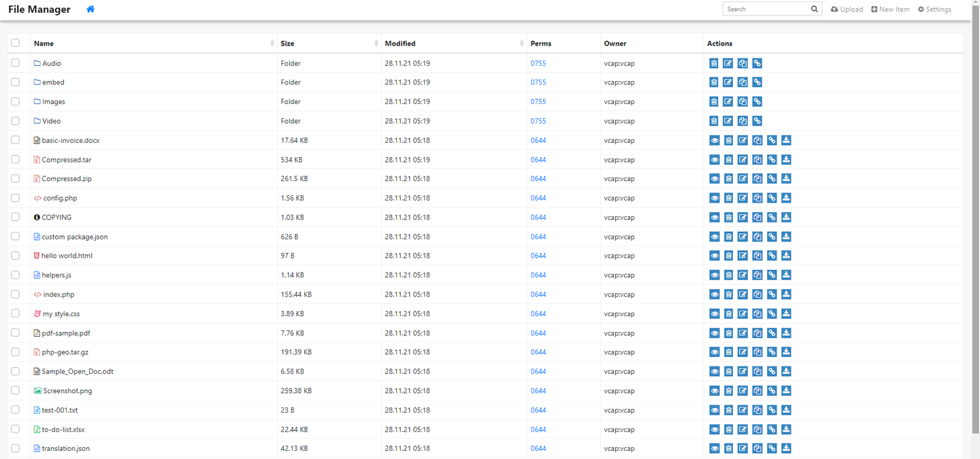Delete index.php
The width and height of the screenshot is (980, 459).
click(728, 294)
